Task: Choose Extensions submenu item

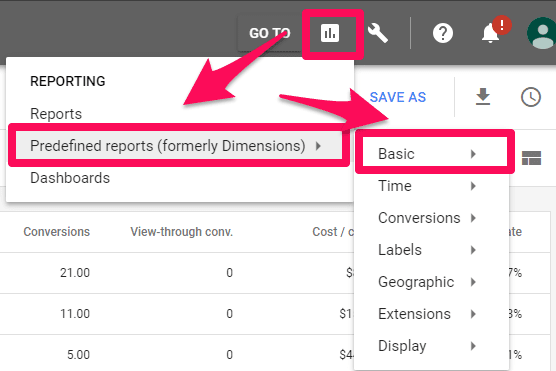Action: tap(432, 314)
